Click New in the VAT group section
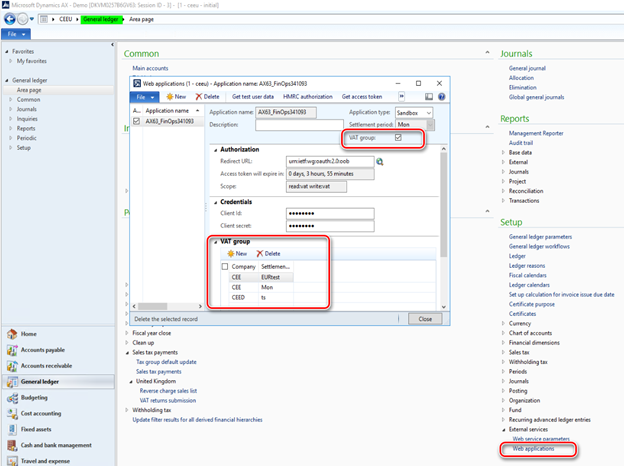The image size is (624, 466). [x=237, y=253]
